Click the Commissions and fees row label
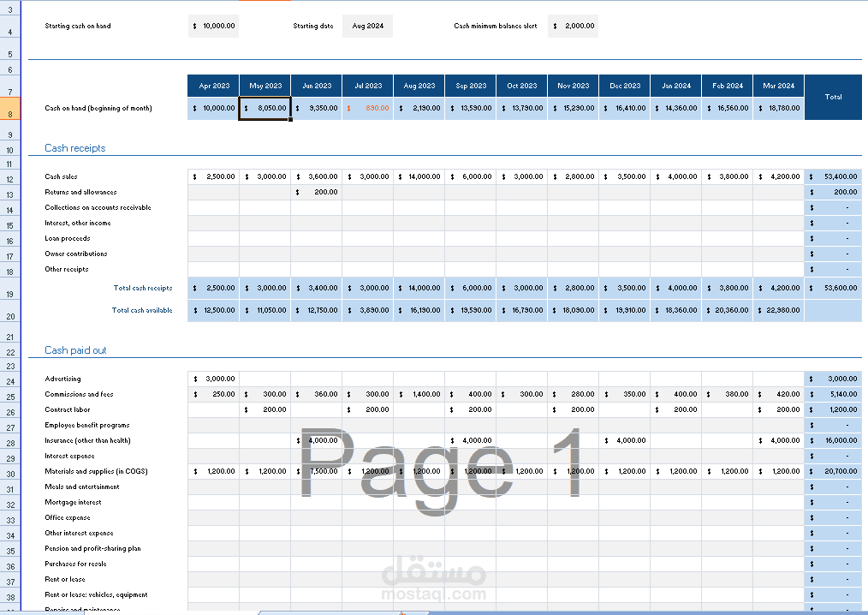The height and width of the screenshot is (615, 868). coord(79,395)
